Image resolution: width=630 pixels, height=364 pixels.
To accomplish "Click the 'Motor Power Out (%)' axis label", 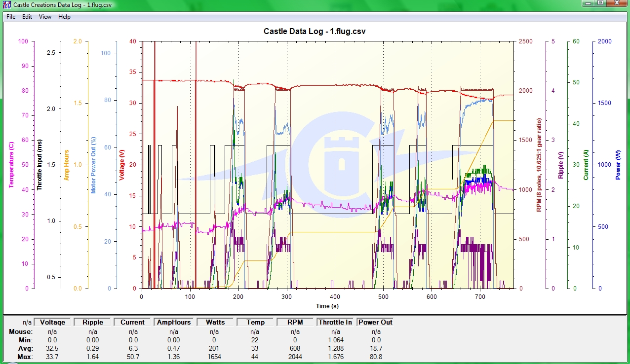I will click(94, 165).
